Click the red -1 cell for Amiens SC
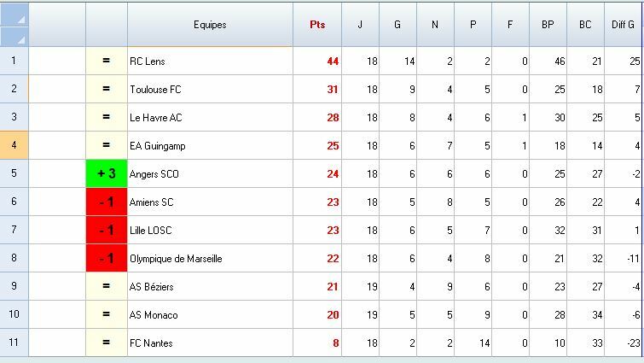The width and height of the screenshot is (644, 363). coord(107,202)
